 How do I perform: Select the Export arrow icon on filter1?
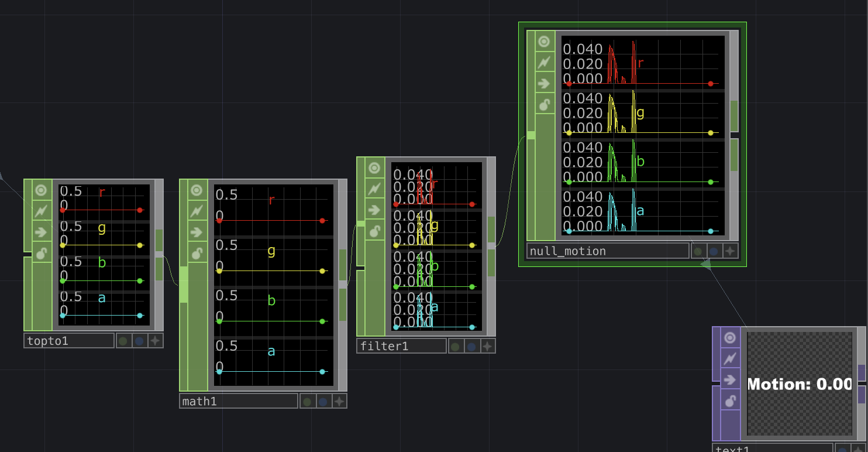pos(374,210)
